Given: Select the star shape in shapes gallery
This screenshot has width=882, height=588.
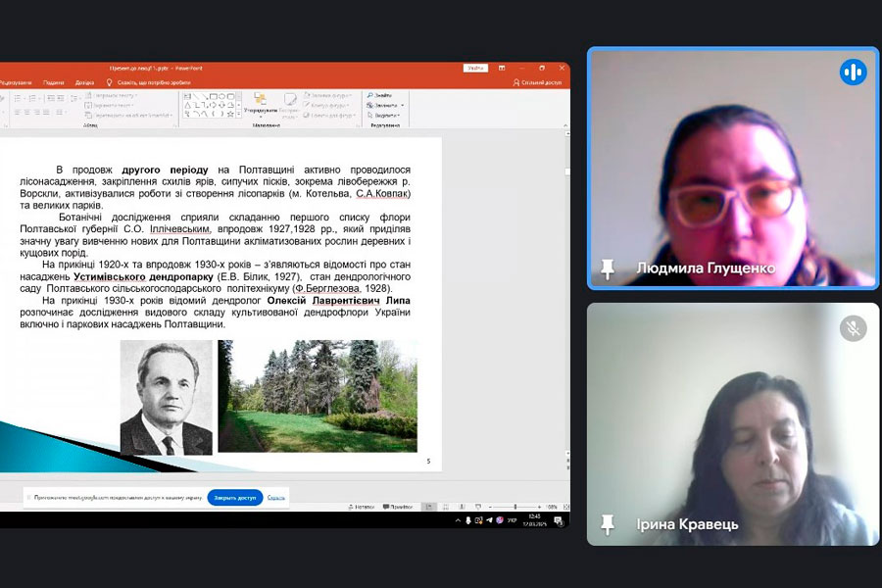Looking at the screenshot, I should [230, 115].
